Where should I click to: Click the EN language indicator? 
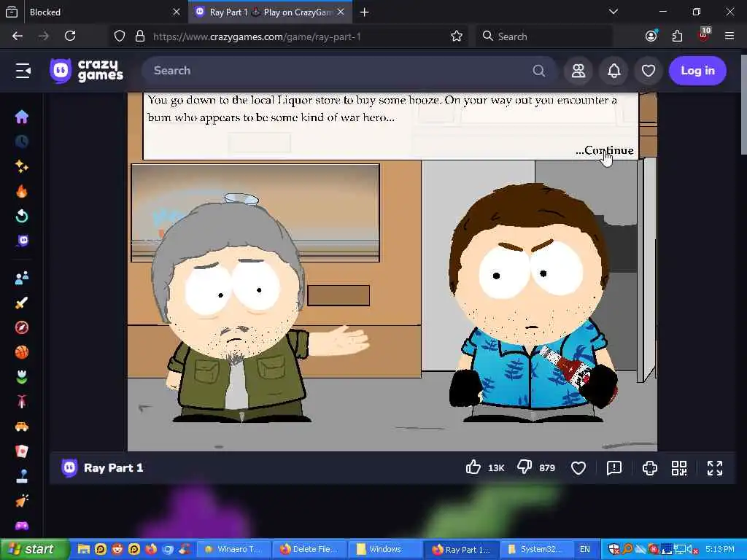click(x=584, y=550)
